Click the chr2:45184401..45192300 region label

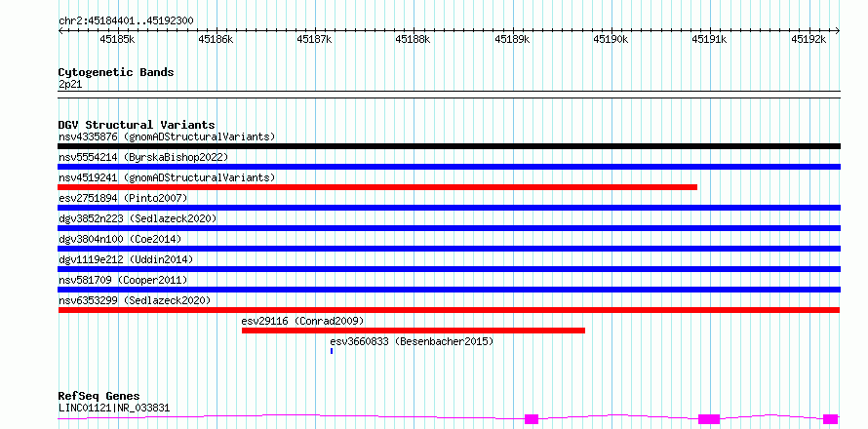126,20
